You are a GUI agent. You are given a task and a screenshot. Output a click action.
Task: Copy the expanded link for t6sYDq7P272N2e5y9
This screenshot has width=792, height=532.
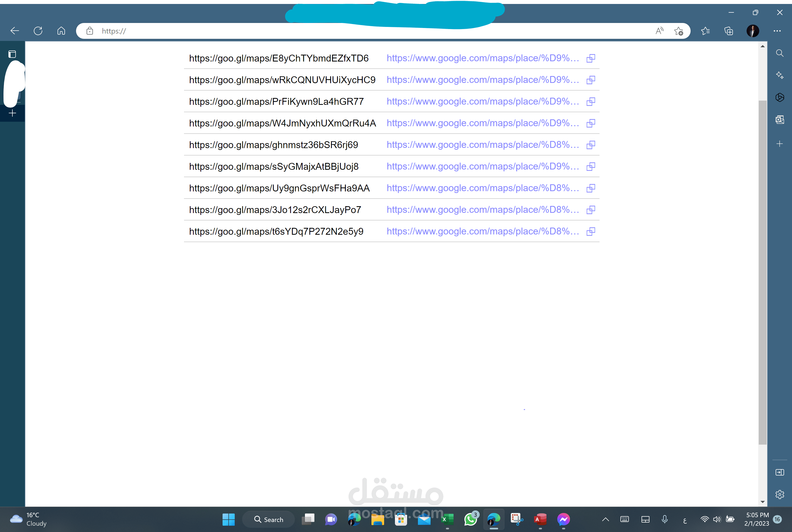click(591, 231)
